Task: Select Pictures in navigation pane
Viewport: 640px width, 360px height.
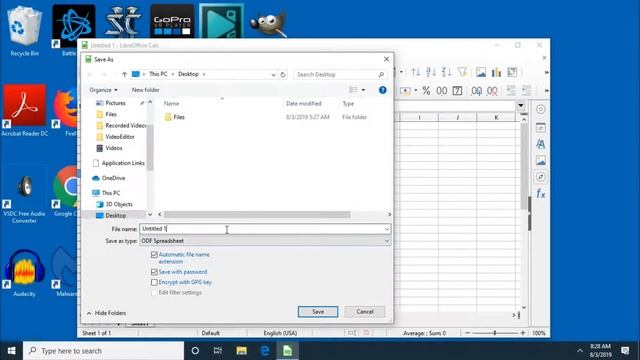Action: [x=116, y=103]
